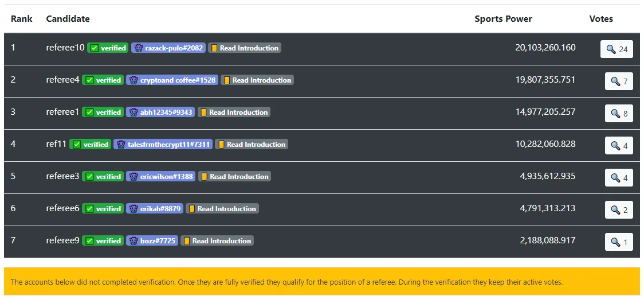The width and height of the screenshot is (644, 299).
Task: Select sports power value 19,807,355.751
Action: pyautogui.click(x=545, y=80)
